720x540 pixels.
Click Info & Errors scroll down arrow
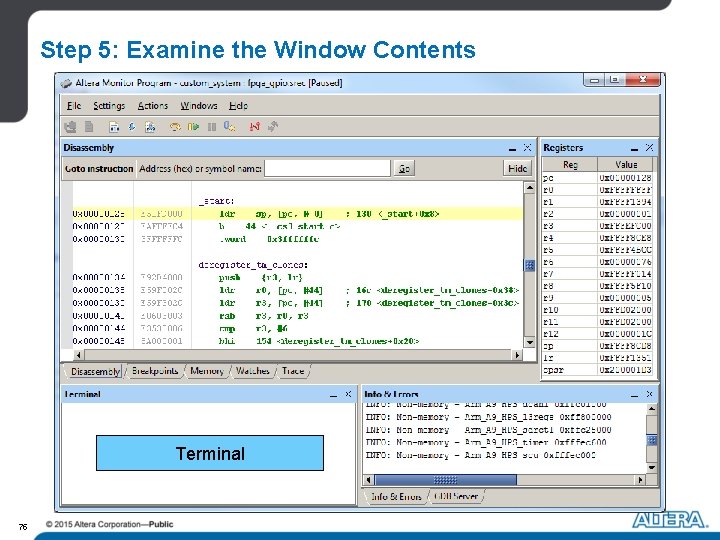click(x=652, y=468)
